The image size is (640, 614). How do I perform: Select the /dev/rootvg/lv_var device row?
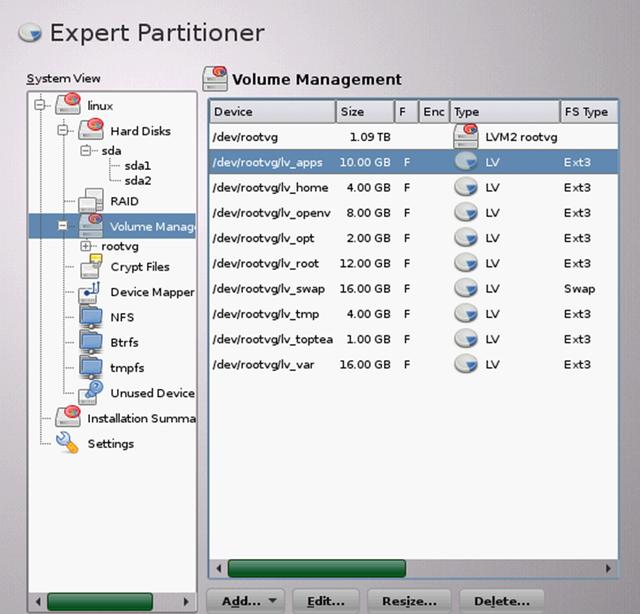(x=413, y=365)
